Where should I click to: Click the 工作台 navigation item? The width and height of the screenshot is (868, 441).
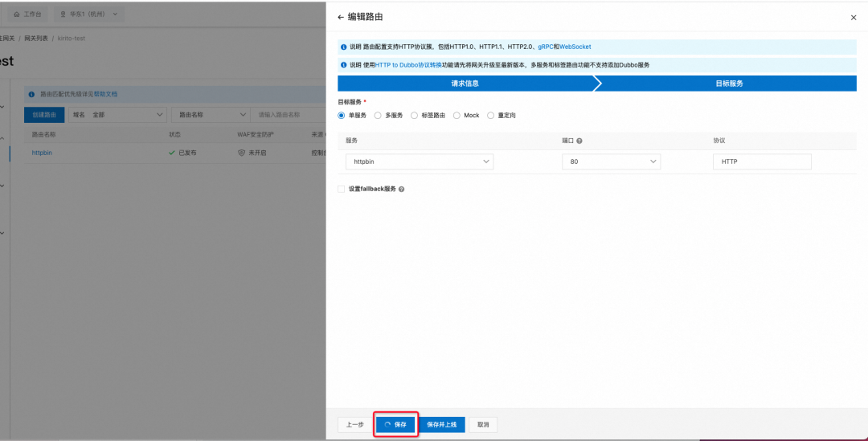(x=27, y=14)
